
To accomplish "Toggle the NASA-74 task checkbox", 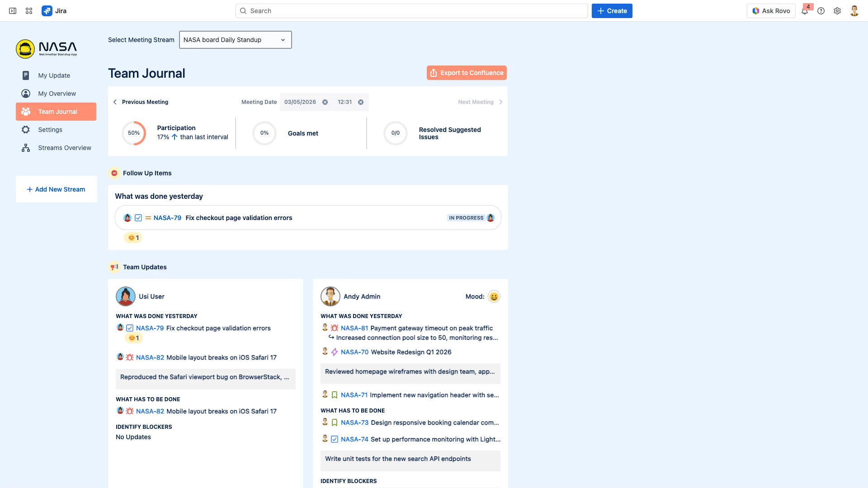I will [335, 439].
